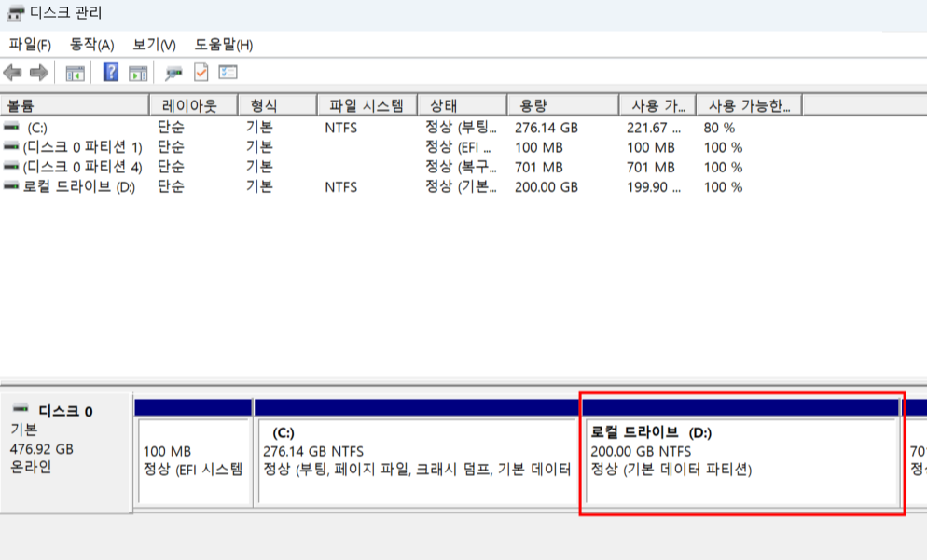Click the 파일 시스템 column header
Viewport: 927px width, 560px height.
367,106
